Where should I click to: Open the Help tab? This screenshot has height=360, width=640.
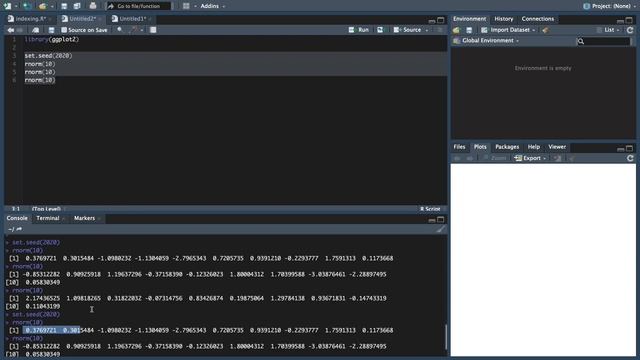coord(533,147)
